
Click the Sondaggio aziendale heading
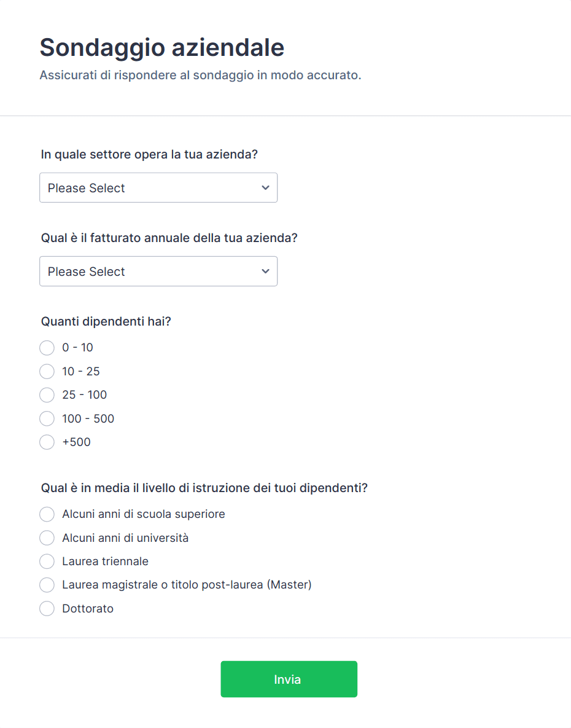(x=162, y=47)
